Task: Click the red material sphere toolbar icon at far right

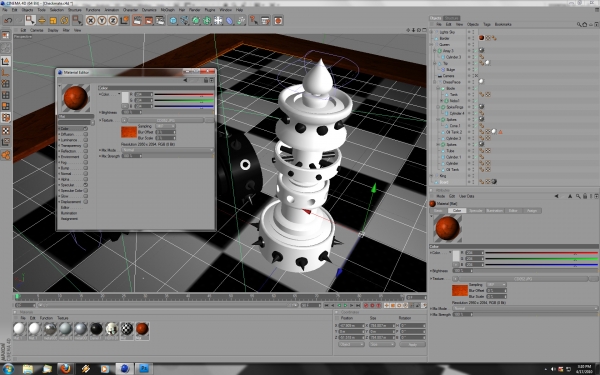Action: 278,20
